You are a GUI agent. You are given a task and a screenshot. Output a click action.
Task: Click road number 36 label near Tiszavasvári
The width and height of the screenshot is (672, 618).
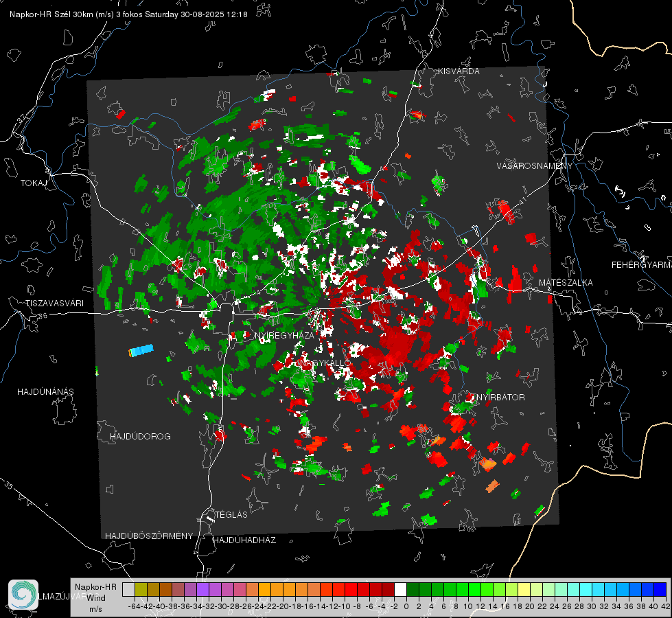[43, 316]
